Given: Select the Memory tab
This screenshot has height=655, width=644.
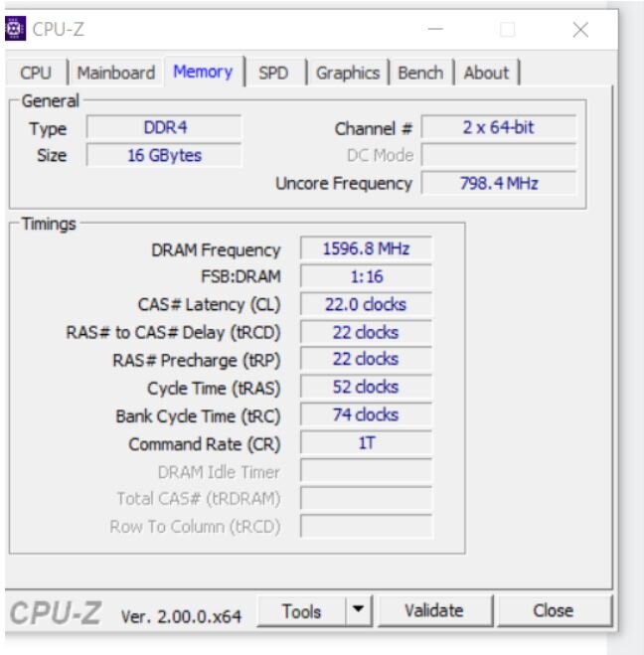Looking at the screenshot, I should click(x=203, y=72).
